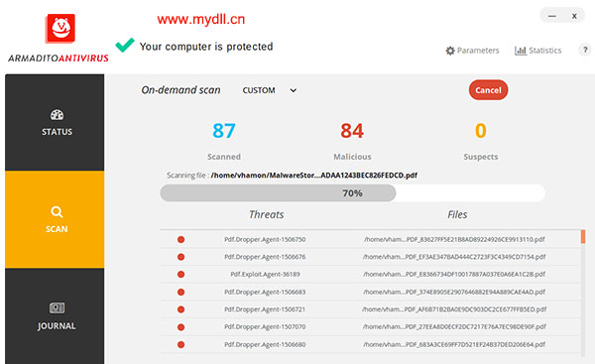This screenshot has height=364, width=595.
Task: Click the Scanned label
Action: [x=224, y=157]
